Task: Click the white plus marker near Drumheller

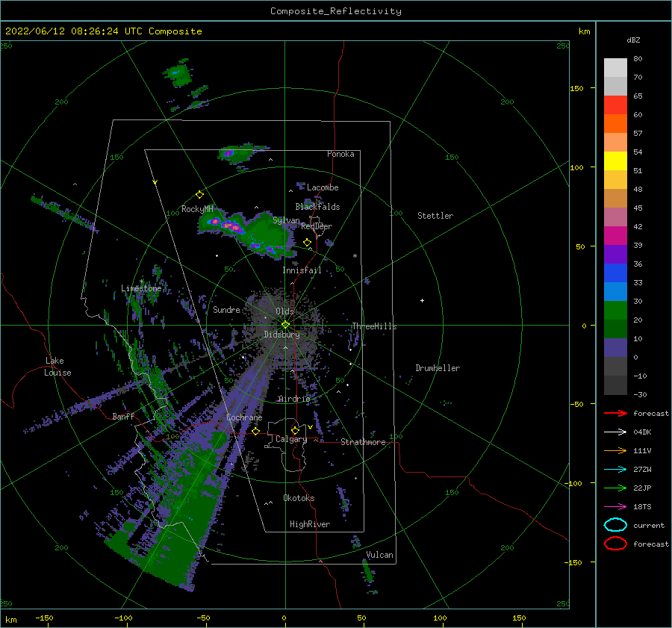Action: 422,300
